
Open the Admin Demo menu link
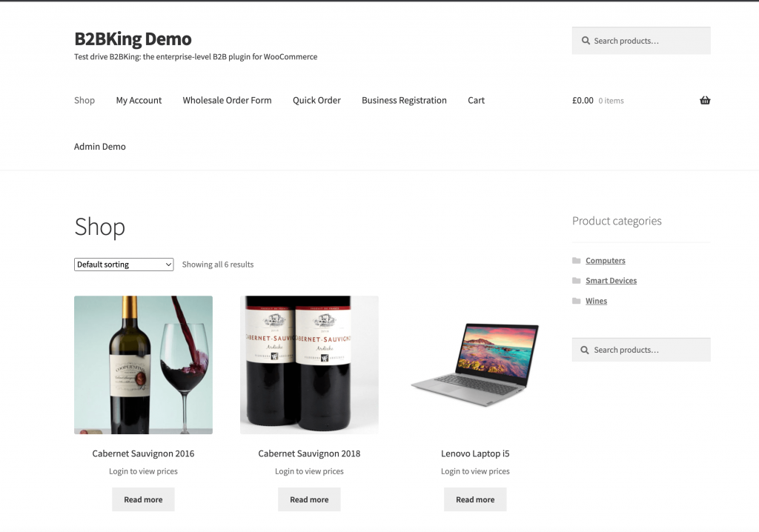(x=100, y=147)
